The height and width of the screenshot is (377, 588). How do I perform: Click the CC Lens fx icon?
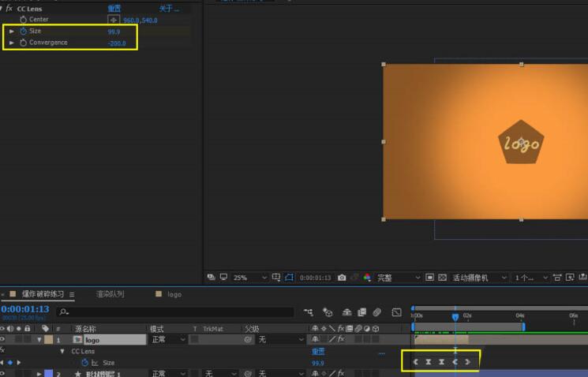tap(9, 8)
